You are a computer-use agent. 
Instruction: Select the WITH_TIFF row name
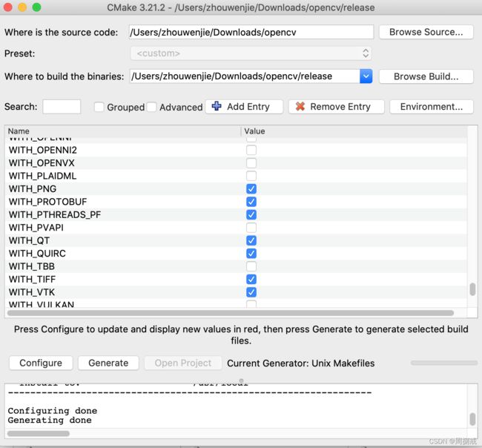pos(33,279)
